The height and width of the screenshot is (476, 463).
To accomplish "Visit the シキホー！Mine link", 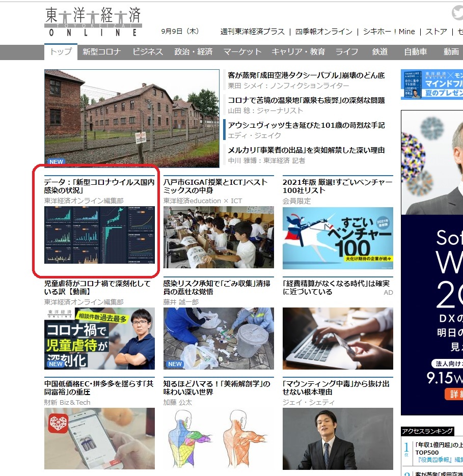I will click(x=389, y=32).
